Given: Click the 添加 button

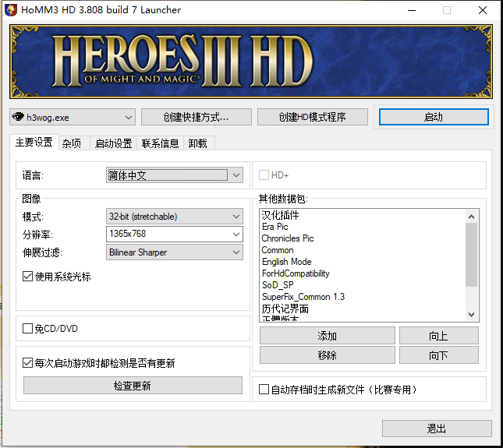Looking at the screenshot, I should coord(328,336).
